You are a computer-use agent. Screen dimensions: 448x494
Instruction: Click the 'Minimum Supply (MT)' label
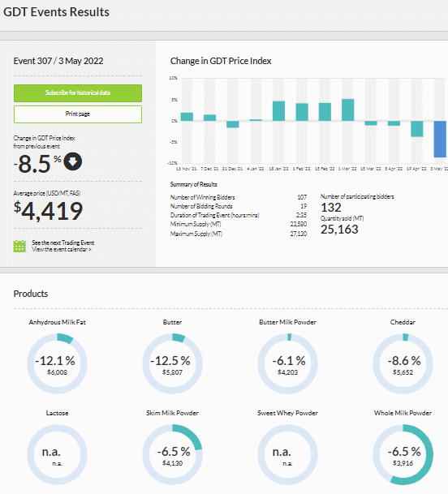[x=196, y=225]
